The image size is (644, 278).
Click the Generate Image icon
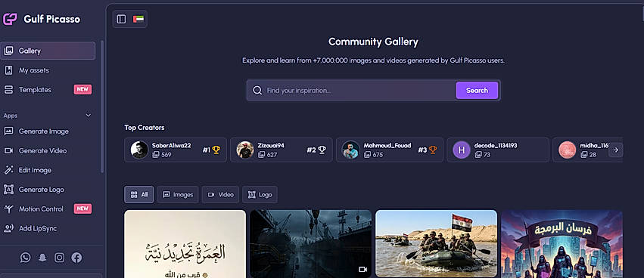pos(8,131)
